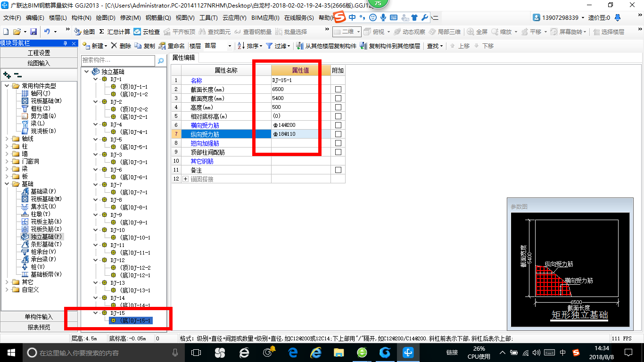Expand the 墙 folder
Image resolution: width=644 pixels, height=362 pixels.
click(x=7, y=154)
